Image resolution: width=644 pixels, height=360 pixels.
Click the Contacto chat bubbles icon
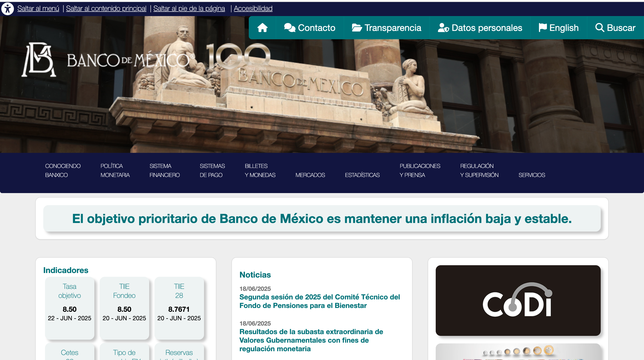click(290, 28)
